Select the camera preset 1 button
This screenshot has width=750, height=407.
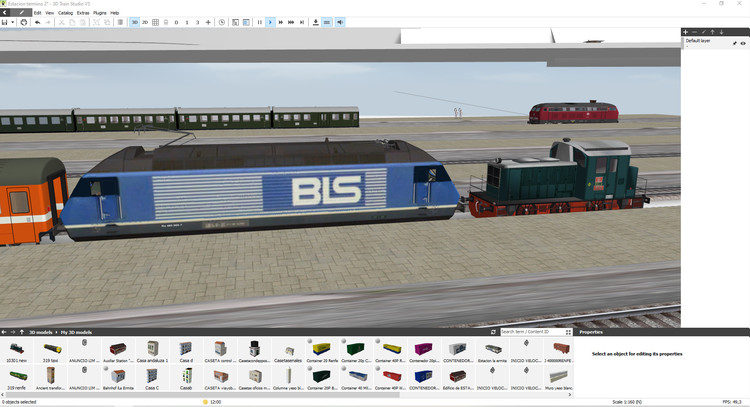click(187, 22)
